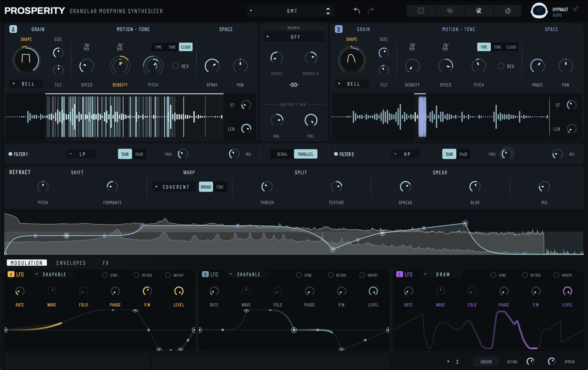Set Filter 1 slope to 24dB
588x370 pixels.
(x=139, y=154)
